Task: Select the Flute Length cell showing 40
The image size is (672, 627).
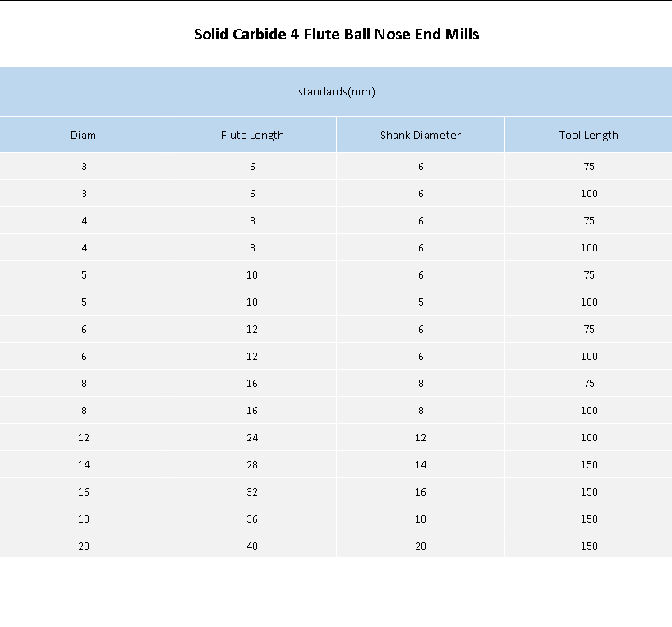Action: tap(252, 546)
